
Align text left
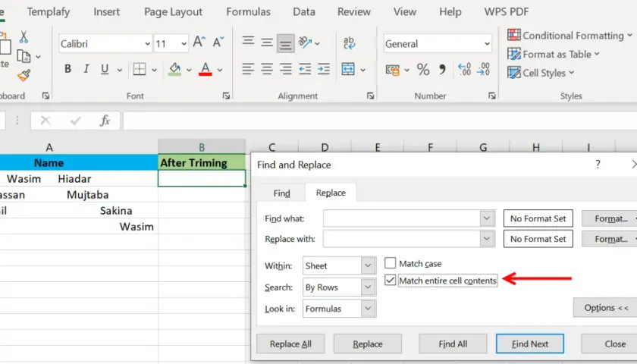point(248,69)
